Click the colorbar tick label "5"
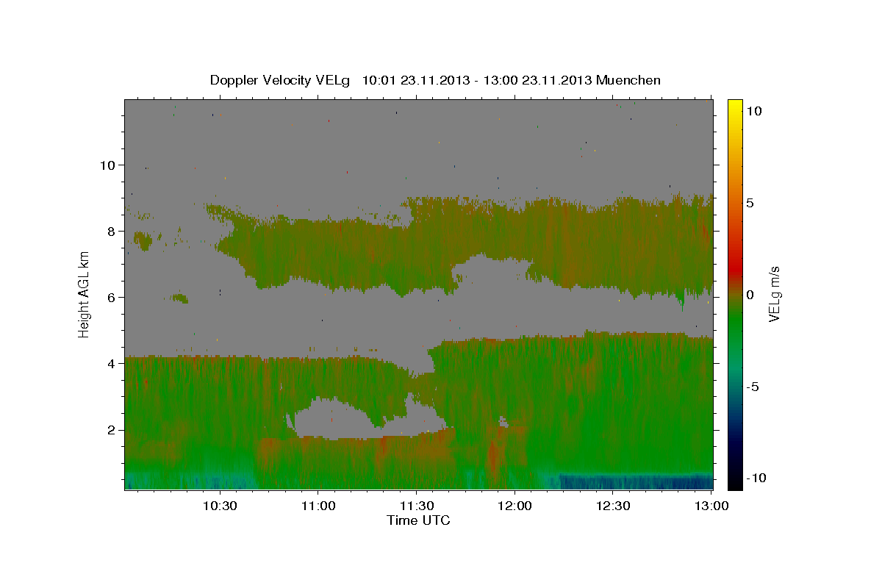 point(750,203)
